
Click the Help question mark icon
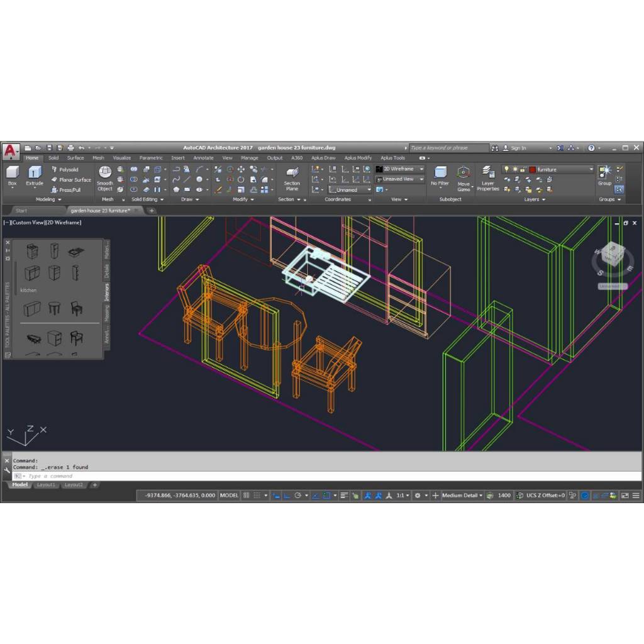(x=591, y=148)
